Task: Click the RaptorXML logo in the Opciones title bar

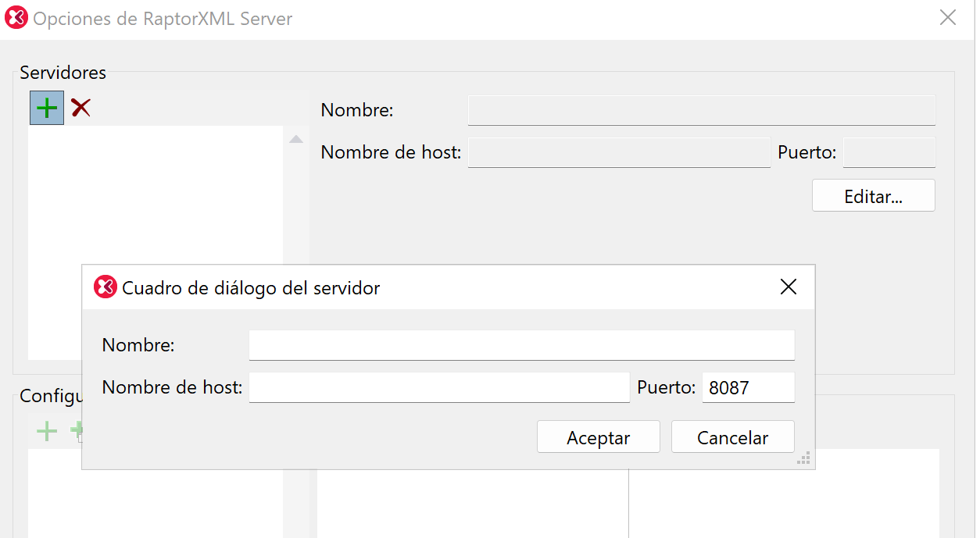Action: point(16,17)
